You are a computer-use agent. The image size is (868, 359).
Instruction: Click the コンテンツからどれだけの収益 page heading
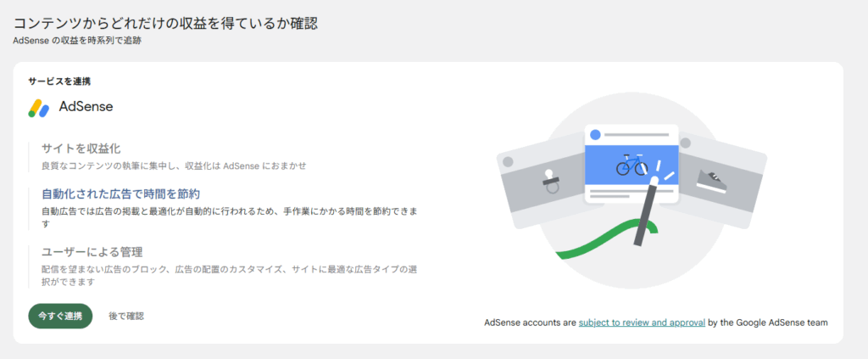pyautogui.click(x=165, y=22)
